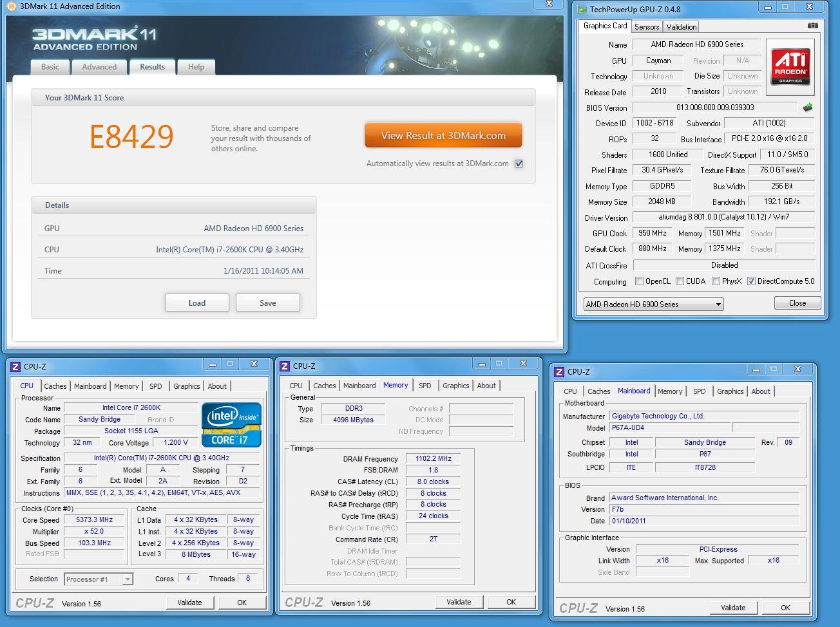This screenshot has height=627, width=840.
Task: Toggle automatically view results at 3DMark.com
Action: [x=519, y=164]
